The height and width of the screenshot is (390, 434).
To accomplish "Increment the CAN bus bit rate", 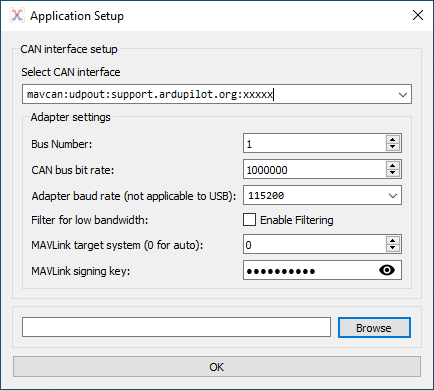I will coord(393,166).
